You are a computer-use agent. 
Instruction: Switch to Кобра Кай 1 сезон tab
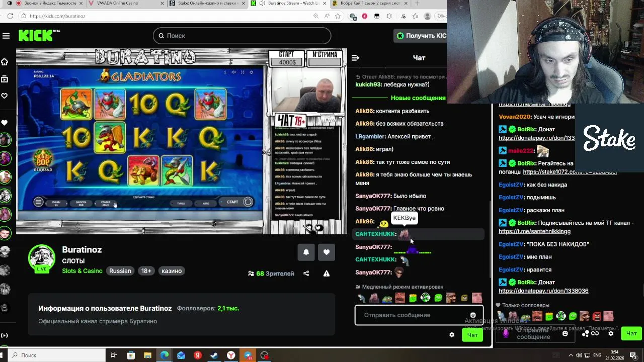(371, 4)
